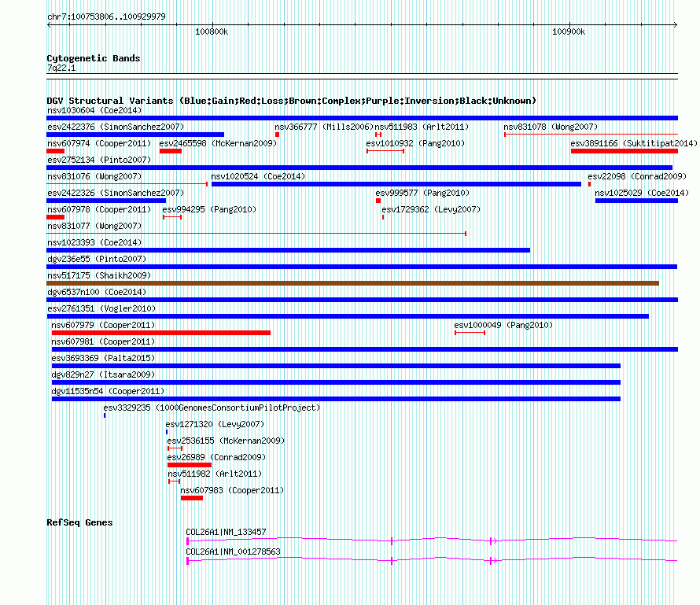Select esv2465598 (McKernan2009) red loss bar
Image resolution: width=700 pixels, height=605 pixels.
pos(171,151)
